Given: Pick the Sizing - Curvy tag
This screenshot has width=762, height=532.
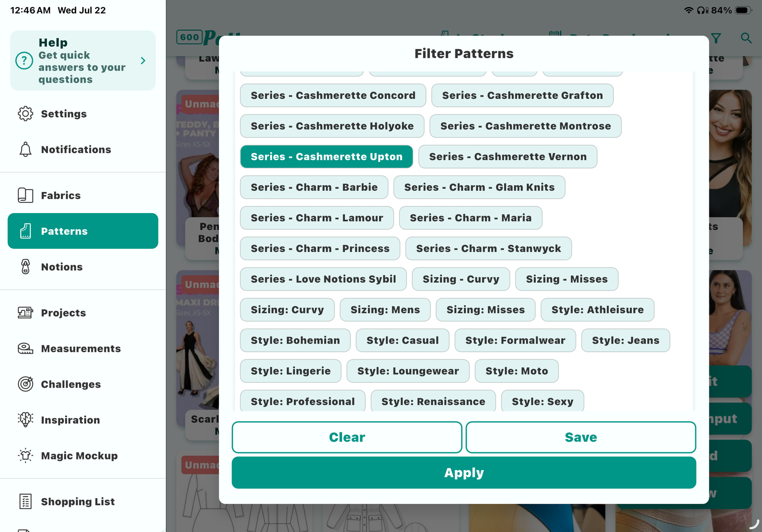Looking at the screenshot, I should pos(461,279).
